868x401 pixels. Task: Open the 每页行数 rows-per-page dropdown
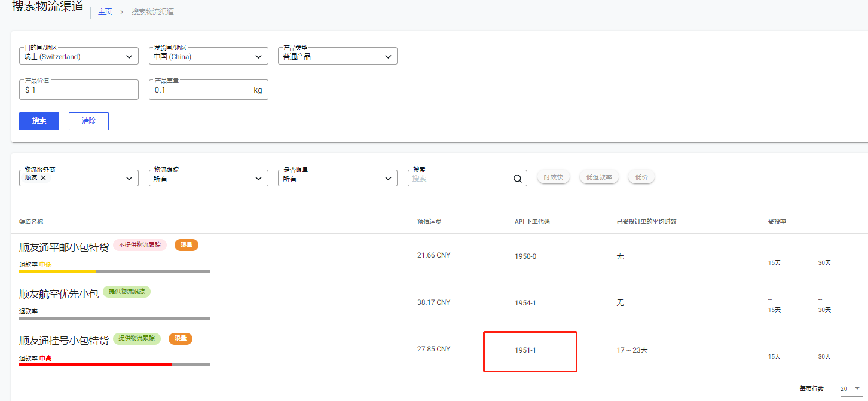coord(851,388)
